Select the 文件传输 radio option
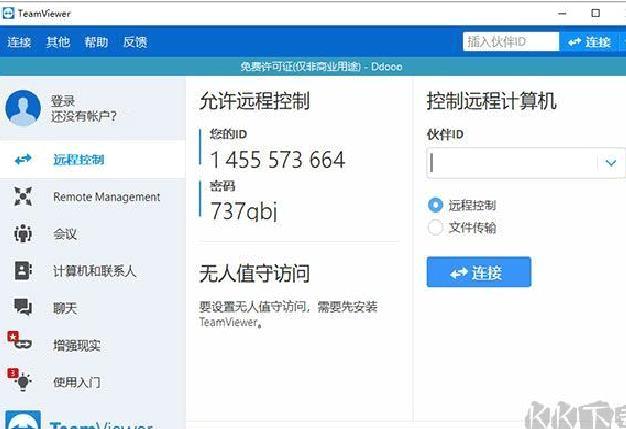 [x=435, y=228]
